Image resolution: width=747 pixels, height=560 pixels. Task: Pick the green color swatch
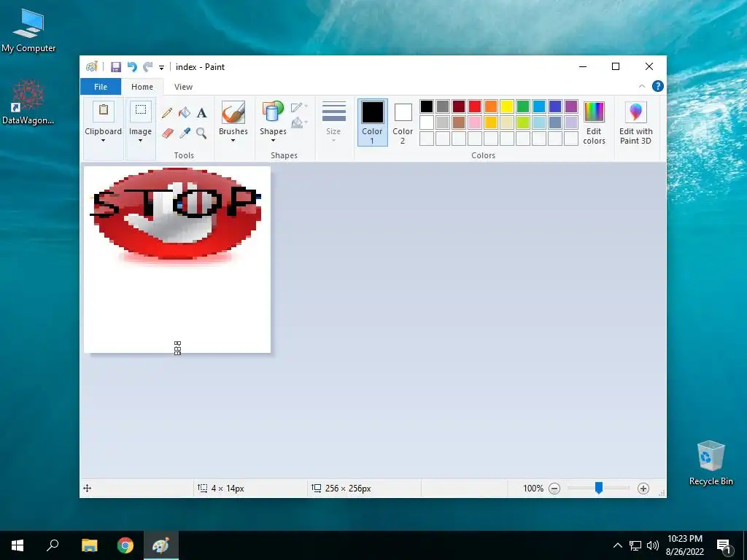[523, 106]
